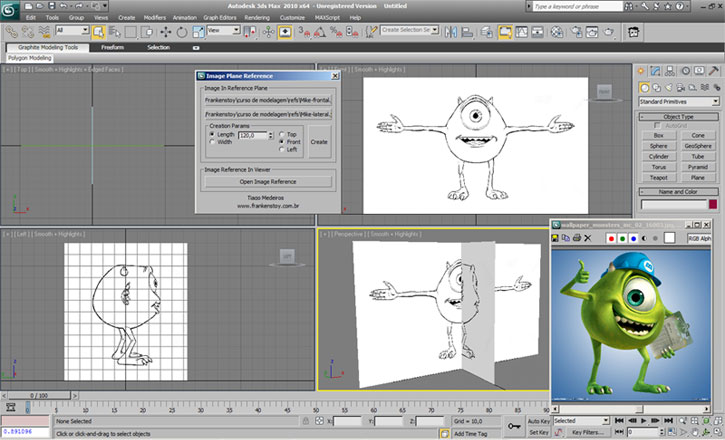Click the 3D Snaps Toggle icon
The width and height of the screenshot is (725, 440).
(x=304, y=32)
